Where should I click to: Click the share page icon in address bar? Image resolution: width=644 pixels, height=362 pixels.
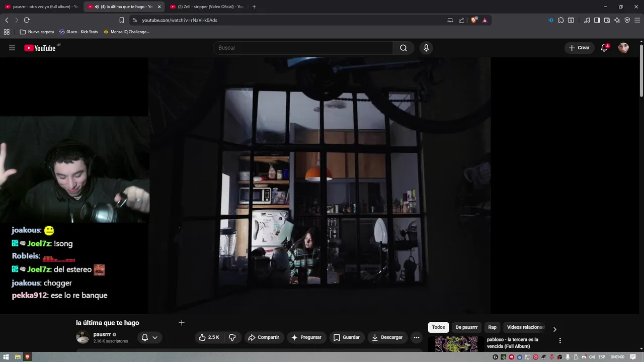[461, 20]
